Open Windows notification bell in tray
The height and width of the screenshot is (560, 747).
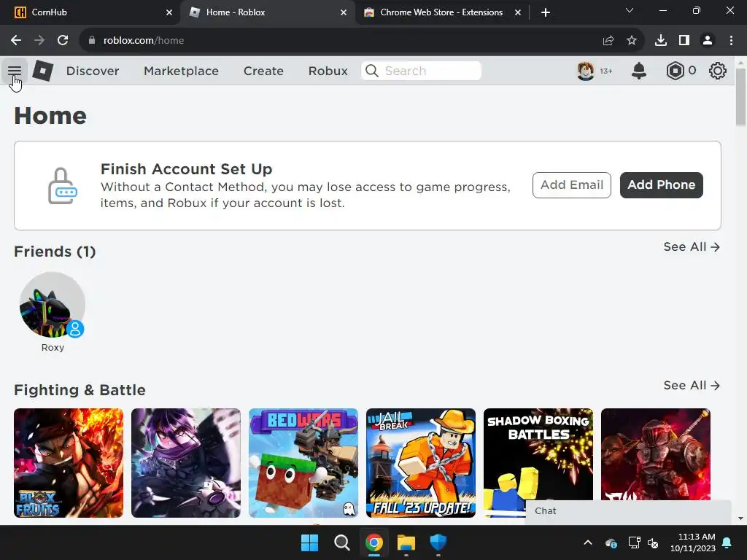click(727, 542)
